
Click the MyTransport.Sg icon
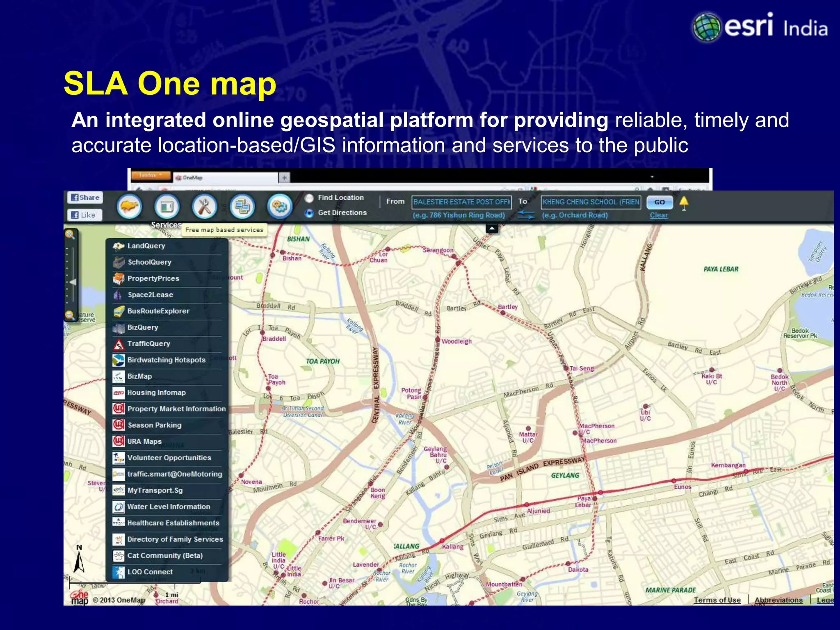tap(119, 490)
